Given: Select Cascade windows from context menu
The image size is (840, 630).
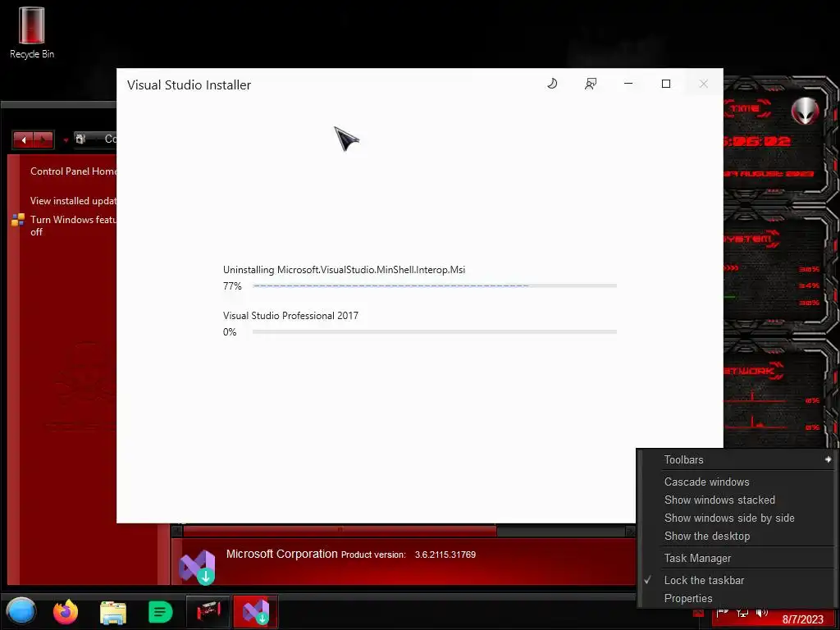Looking at the screenshot, I should pyautogui.click(x=706, y=482).
